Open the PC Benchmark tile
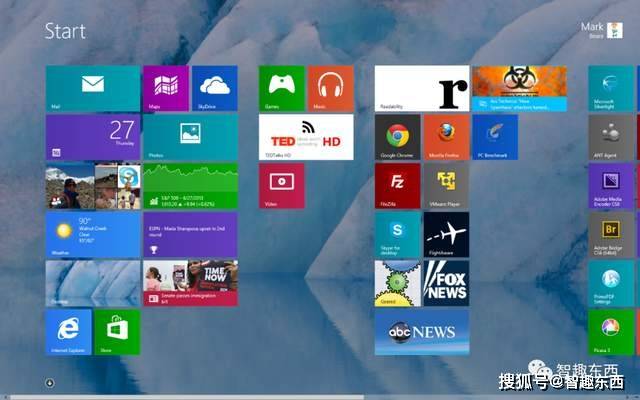640x400 pixels. pyautogui.click(x=495, y=137)
